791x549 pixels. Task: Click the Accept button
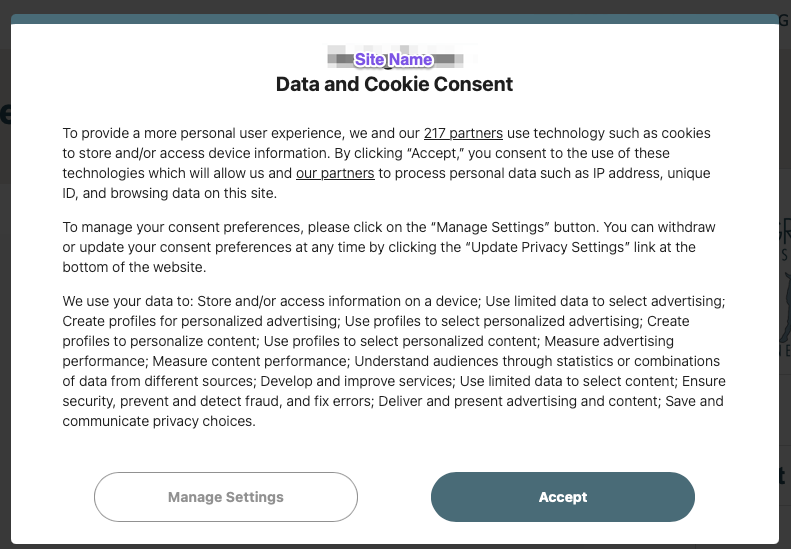pos(562,497)
